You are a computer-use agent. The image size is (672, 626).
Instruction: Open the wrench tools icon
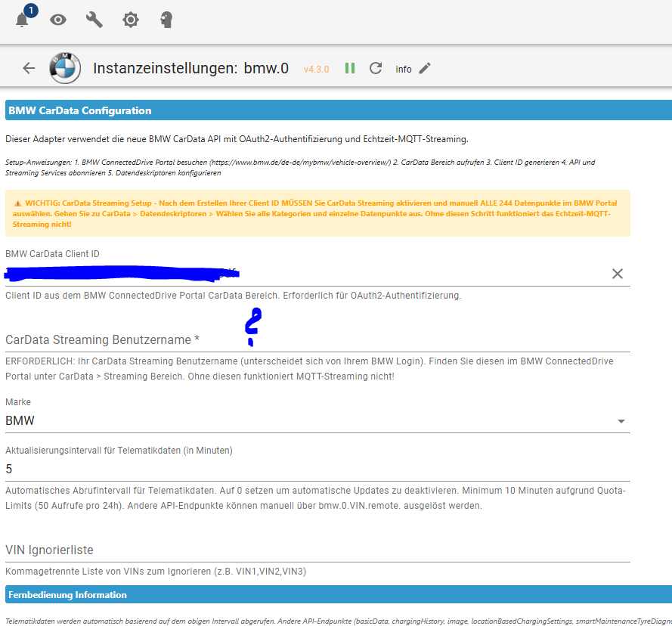[94, 20]
